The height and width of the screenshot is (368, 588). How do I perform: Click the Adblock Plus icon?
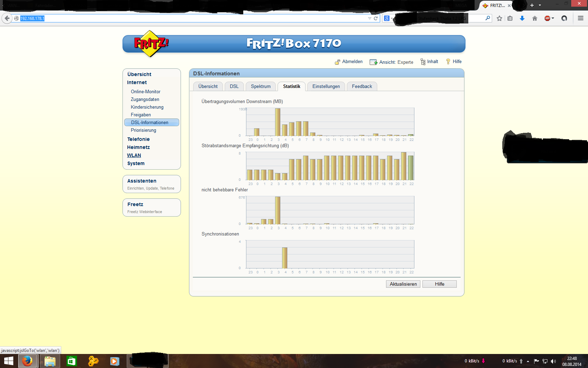(547, 18)
